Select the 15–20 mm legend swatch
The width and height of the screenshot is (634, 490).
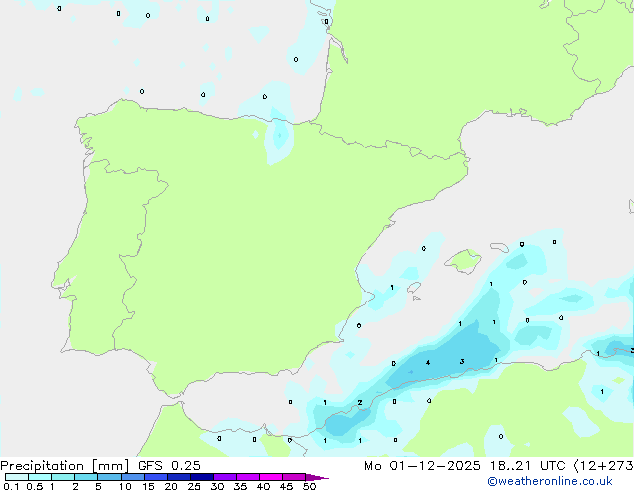click(155, 477)
